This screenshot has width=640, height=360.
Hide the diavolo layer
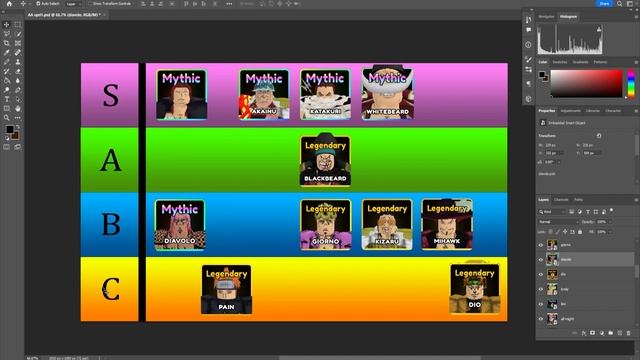click(541, 260)
